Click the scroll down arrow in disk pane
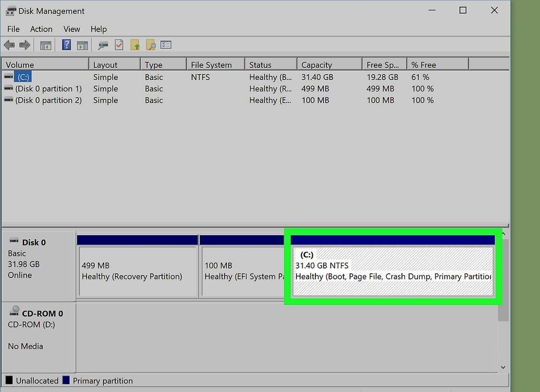540x392 pixels. 503,367
